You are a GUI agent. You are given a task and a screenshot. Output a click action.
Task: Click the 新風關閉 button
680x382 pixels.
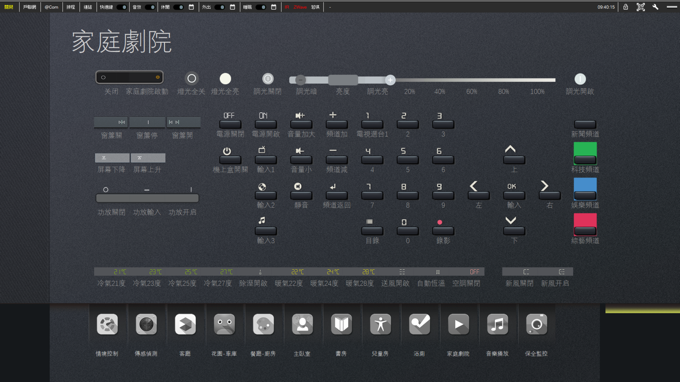click(x=520, y=272)
